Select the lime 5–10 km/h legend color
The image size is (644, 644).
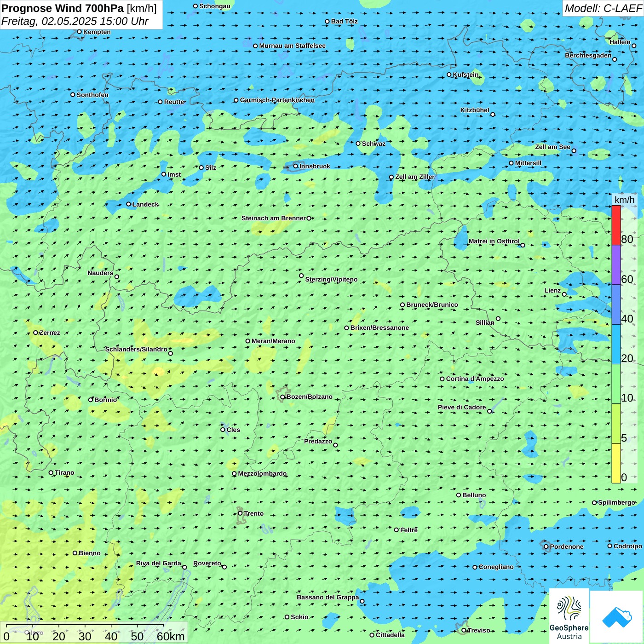tap(616, 424)
